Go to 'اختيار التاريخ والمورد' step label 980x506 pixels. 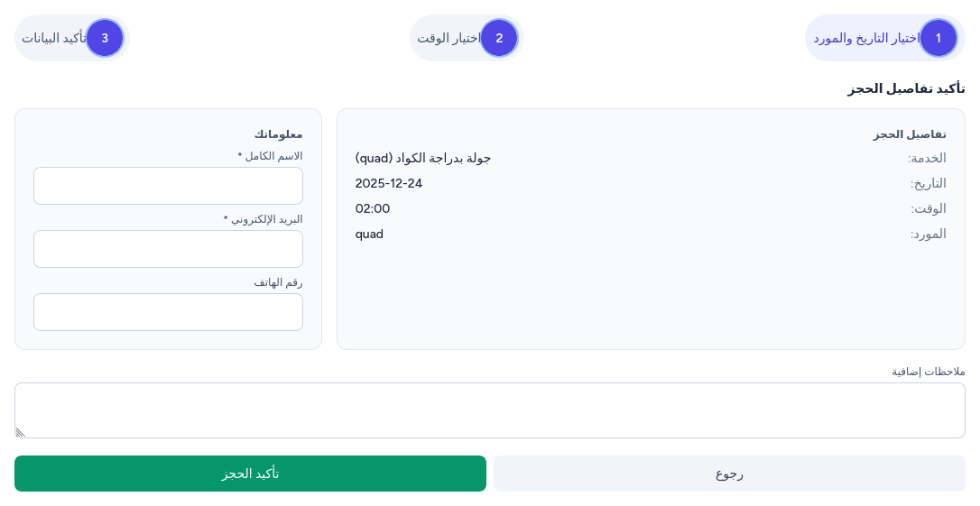pos(864,38)
